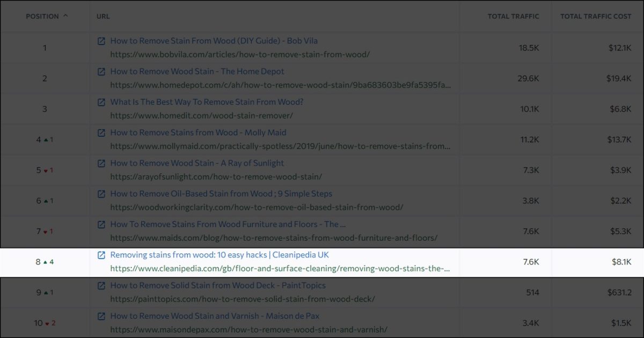Click the external link icon on the Cleanipedia UK row
644x338 pixels.
pos(101,254)
